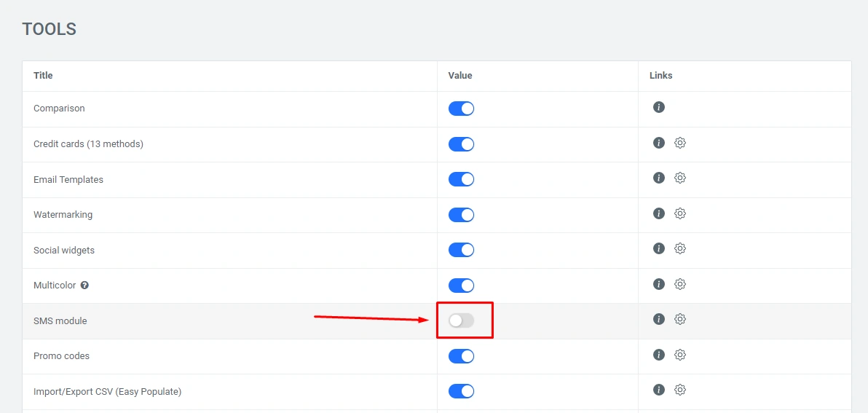This screenshot has height=413, width=868.
Task: Turn off Watermarking switch
Action: pyautogui.click(x=461, y=215)
